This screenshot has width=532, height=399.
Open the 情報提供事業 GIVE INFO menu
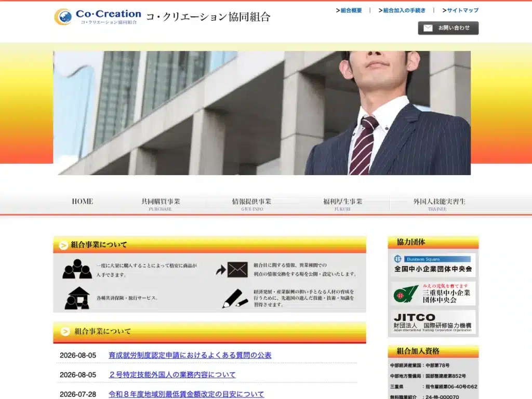[x=252, y=204]
